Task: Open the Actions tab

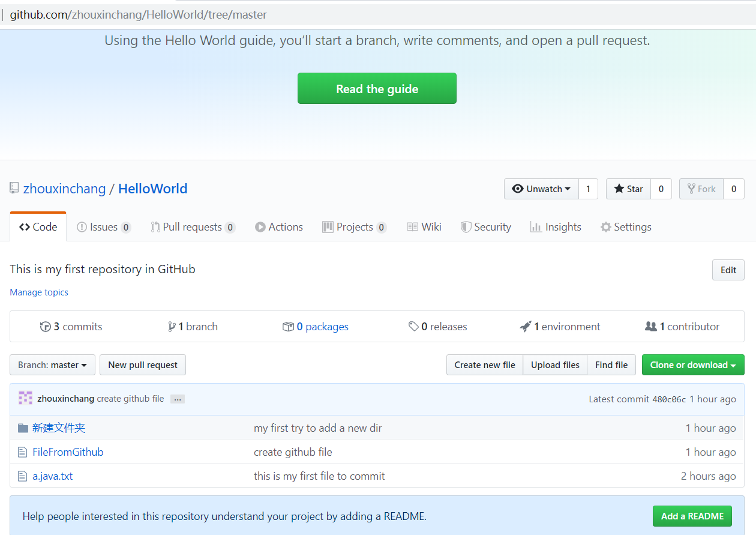Action: click(x=279, y=227)
